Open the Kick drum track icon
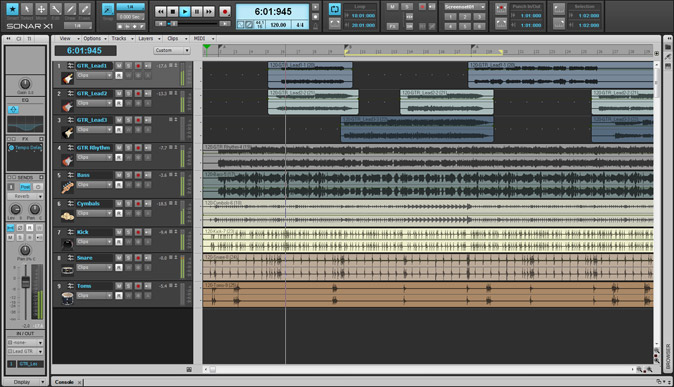The width and height of the screenshot is (674, 387). (x=67, y=245)
